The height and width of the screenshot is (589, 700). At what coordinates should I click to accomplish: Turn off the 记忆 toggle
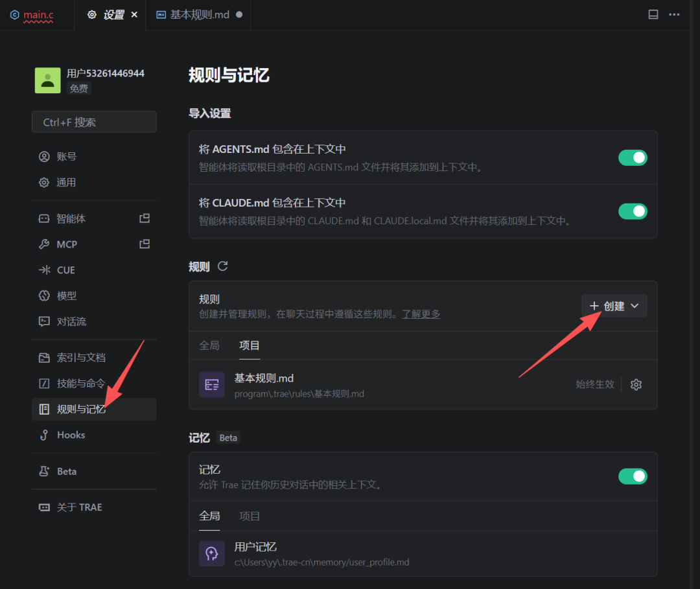pyautogui.click(x=633, y=476)
